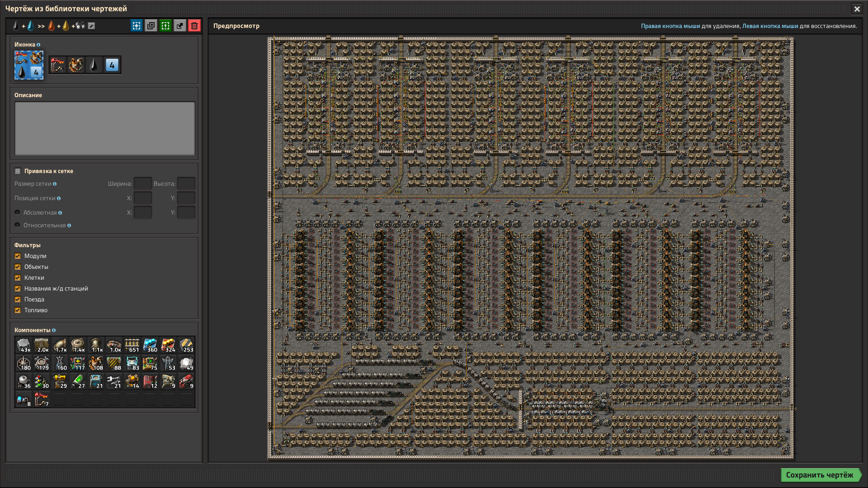The height and width of the screenshot is (488, 868).
Task: Click the pipe component showing 1.7к
Action: pos(60,345)
